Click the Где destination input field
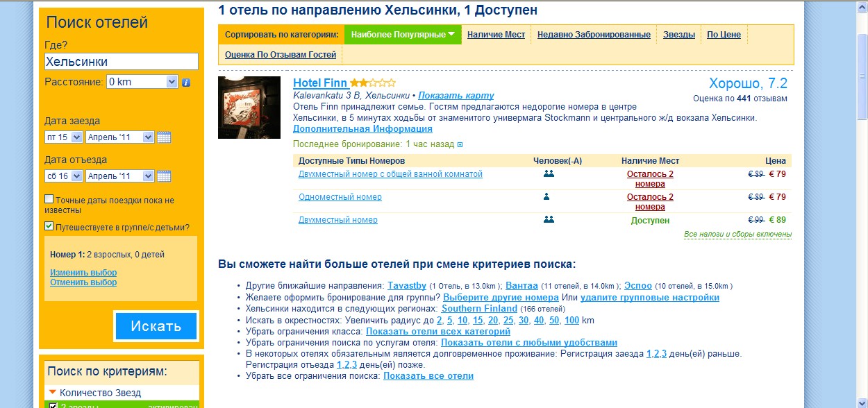The height and width of the screenshot is (408, 868). (122, 62)
